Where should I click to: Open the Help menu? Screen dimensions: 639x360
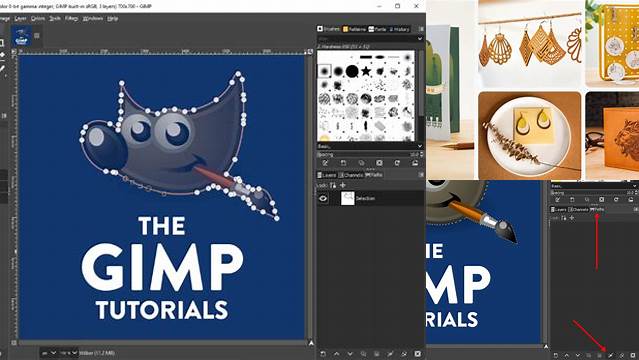[112, 19]
